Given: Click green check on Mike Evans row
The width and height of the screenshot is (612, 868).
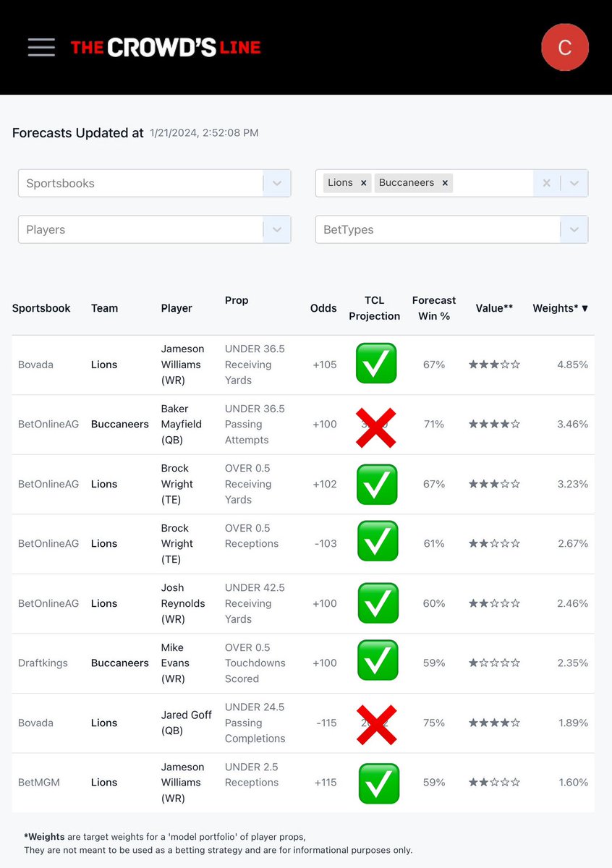Looking at the screenshot, I should tap(378, 660).
